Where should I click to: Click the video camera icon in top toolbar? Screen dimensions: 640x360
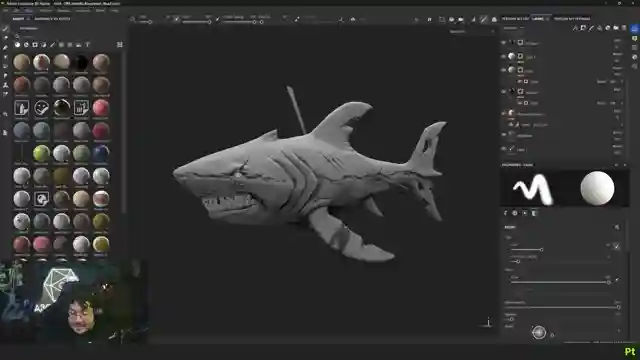click(x=461, y=19)
